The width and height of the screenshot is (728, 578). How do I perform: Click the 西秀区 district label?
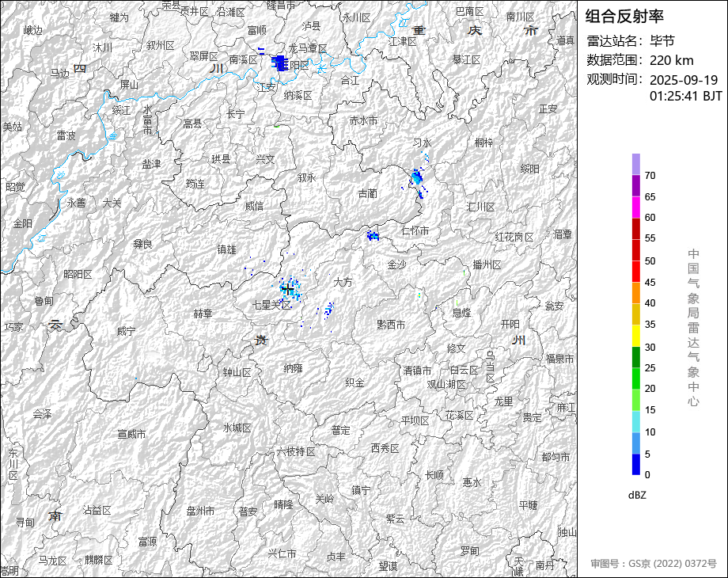click(385, 448)
